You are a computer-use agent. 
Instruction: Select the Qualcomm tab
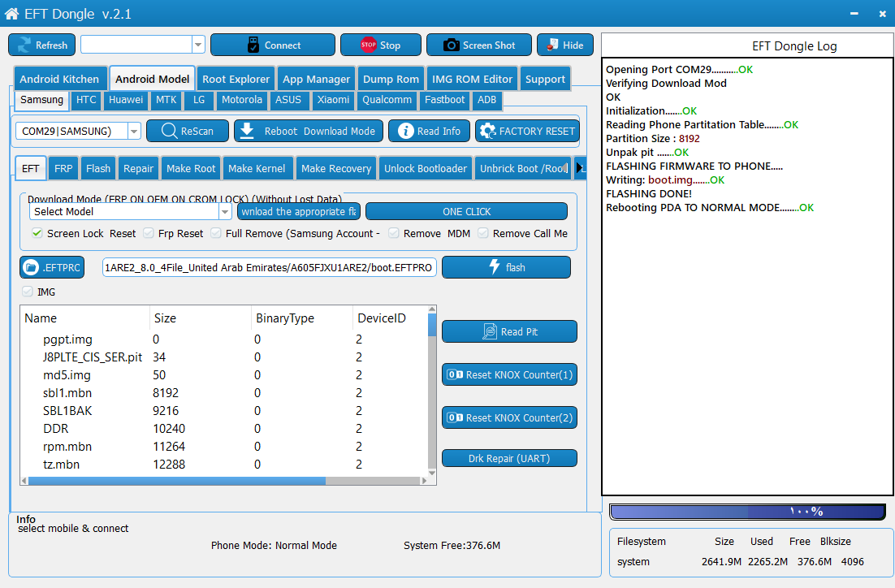387,100
